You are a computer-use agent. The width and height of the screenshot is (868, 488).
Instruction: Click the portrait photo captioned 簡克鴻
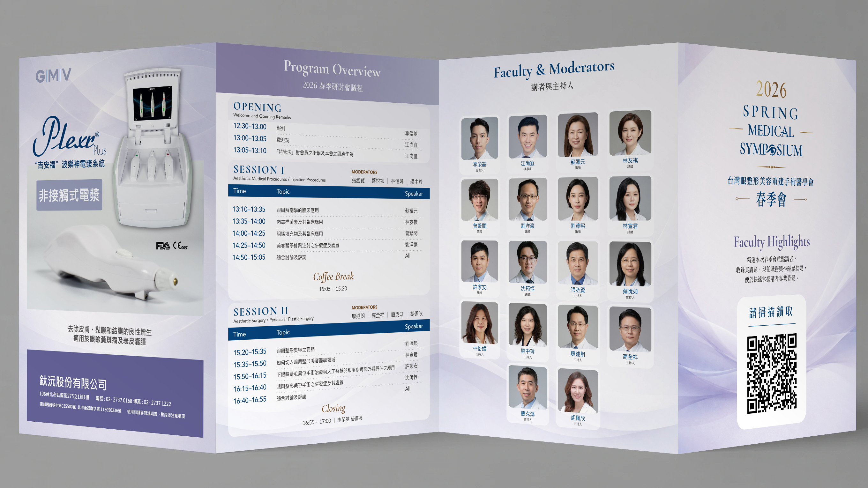pos(528,388)
